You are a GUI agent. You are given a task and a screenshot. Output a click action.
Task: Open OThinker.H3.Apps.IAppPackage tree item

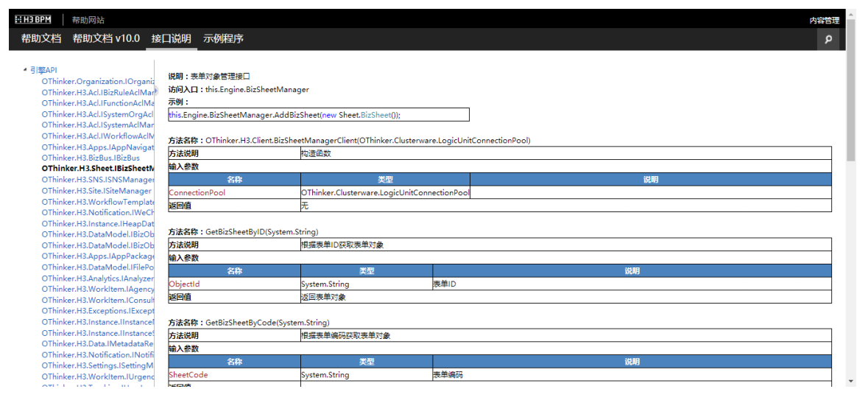tap(97, 256)
